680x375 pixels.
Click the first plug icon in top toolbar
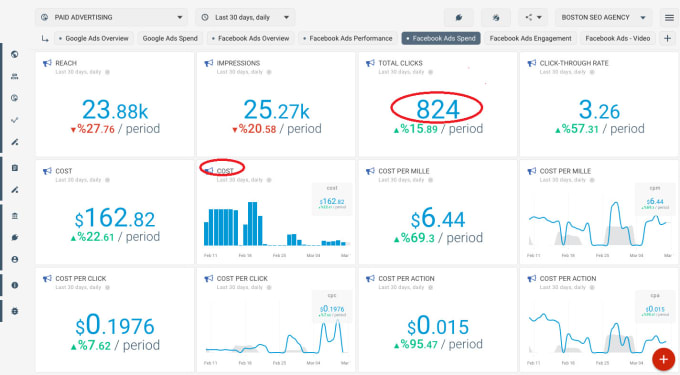click(458, 18)
